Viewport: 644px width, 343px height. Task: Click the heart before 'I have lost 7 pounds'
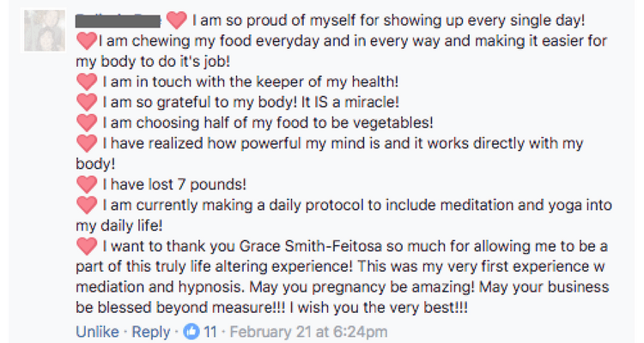pyautogui.click(x=87, y=184)
